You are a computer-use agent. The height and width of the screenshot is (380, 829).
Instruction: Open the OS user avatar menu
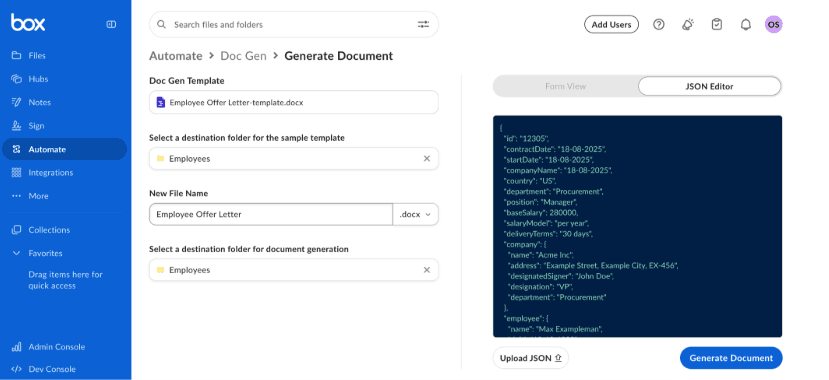[x=773, y=24]
